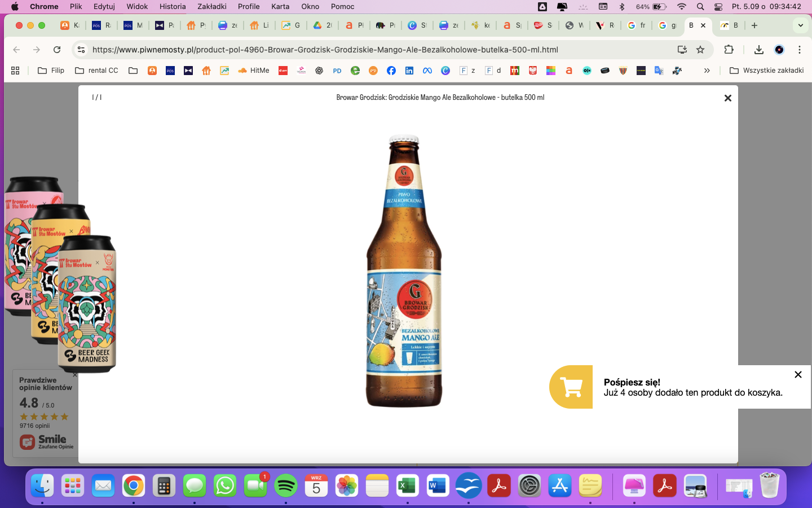Image resolution: width=812 pixels, height=508 pixels.
Task: Reload the current page
Action: pos(57,50)
